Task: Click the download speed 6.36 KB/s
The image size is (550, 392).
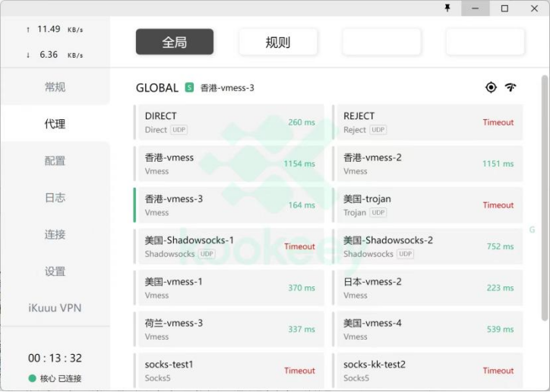Action: coord(55,55)
